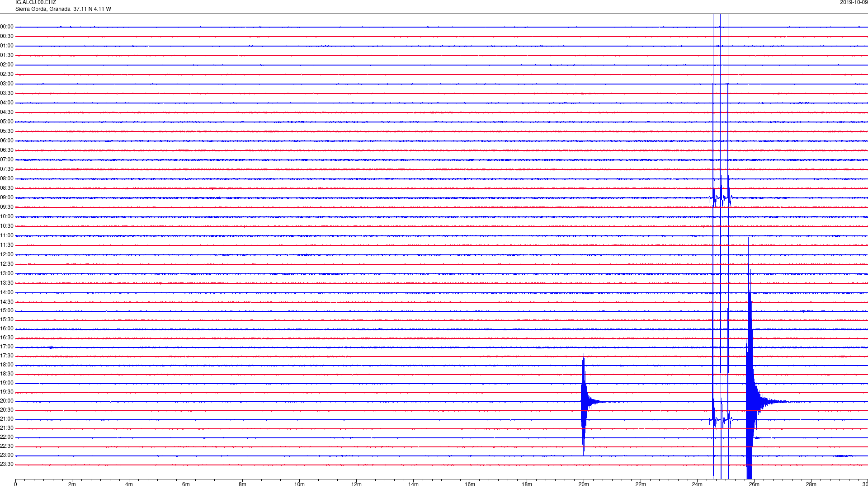Select the 15:00 trace time label
Image resolution: width=868 pixels, height=488 pixels.
[x=7, y=310]
